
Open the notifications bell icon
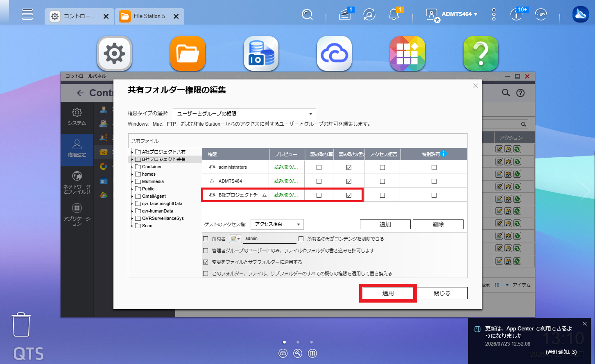pos(394,14)
